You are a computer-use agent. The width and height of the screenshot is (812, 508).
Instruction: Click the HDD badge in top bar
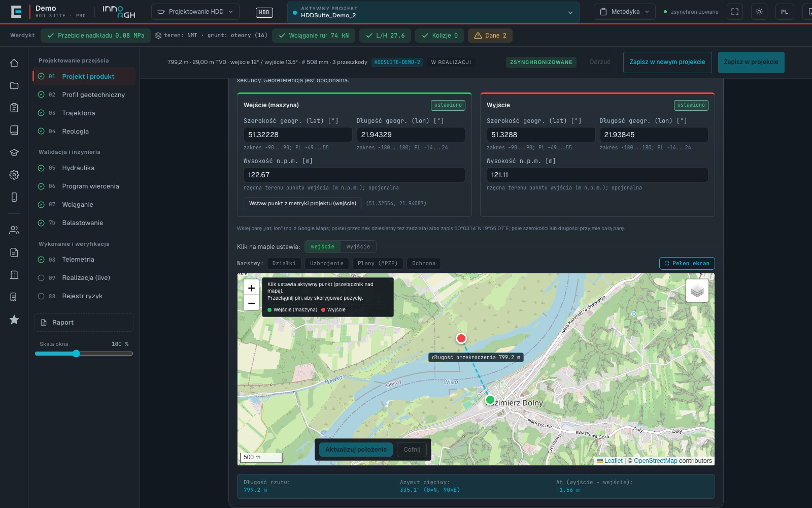pos(264,13)
